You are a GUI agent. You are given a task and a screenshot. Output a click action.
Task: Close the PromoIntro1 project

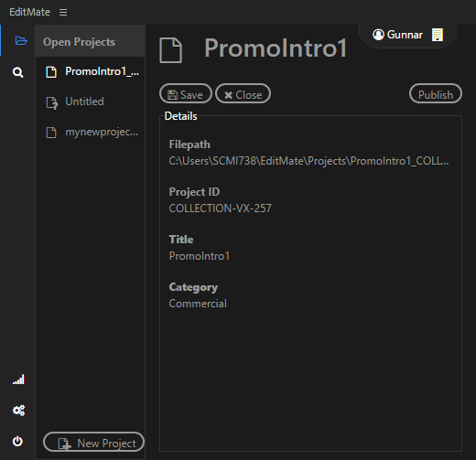[243, 94]
